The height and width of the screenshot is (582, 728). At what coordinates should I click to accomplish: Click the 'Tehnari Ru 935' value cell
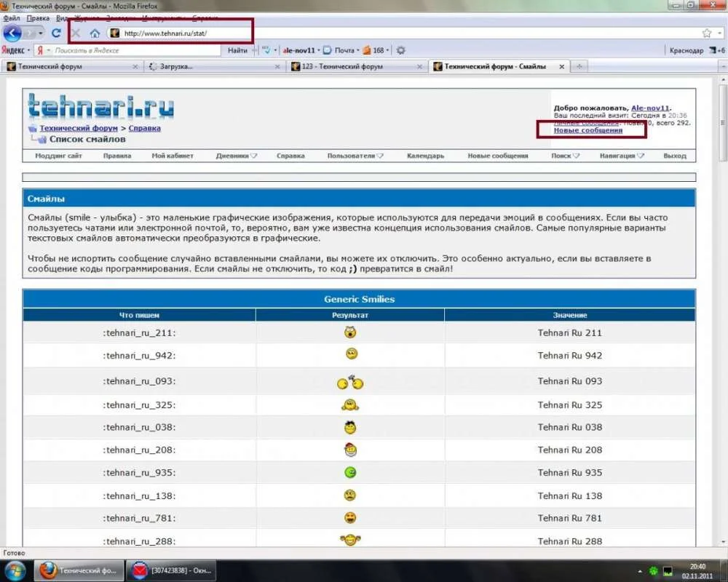570,472
